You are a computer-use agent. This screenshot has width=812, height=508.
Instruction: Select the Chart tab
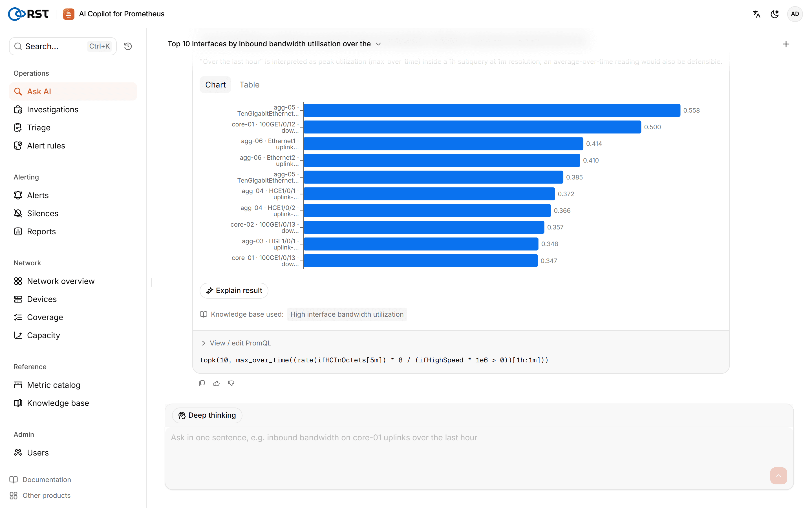click(215, 85)
